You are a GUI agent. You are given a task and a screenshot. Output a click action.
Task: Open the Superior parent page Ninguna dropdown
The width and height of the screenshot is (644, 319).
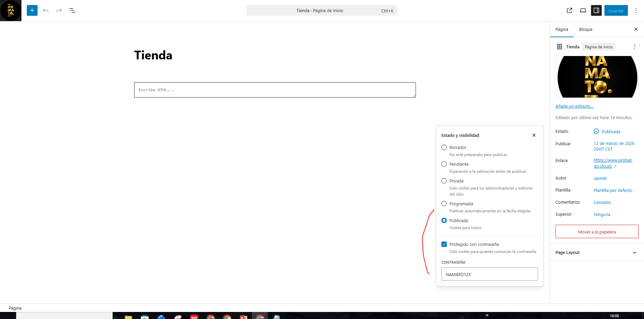tap(602, 214)
